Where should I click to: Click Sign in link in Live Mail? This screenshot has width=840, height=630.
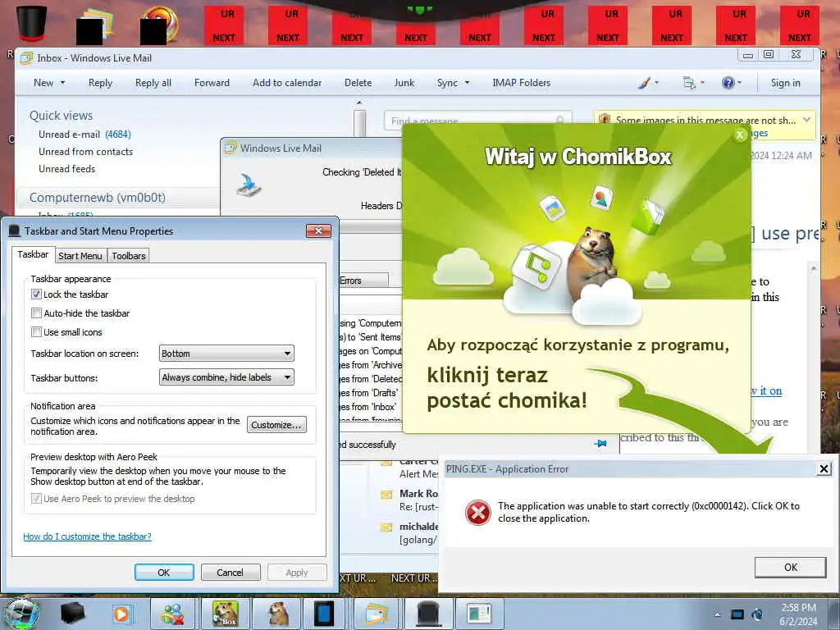pos(785,83)
